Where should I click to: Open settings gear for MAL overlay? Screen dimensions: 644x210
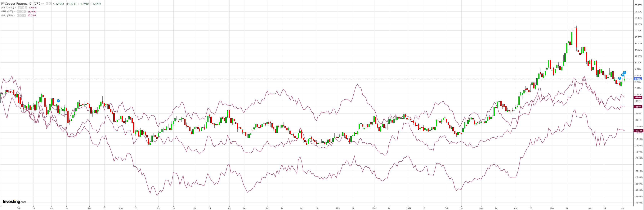click(21, 16)
